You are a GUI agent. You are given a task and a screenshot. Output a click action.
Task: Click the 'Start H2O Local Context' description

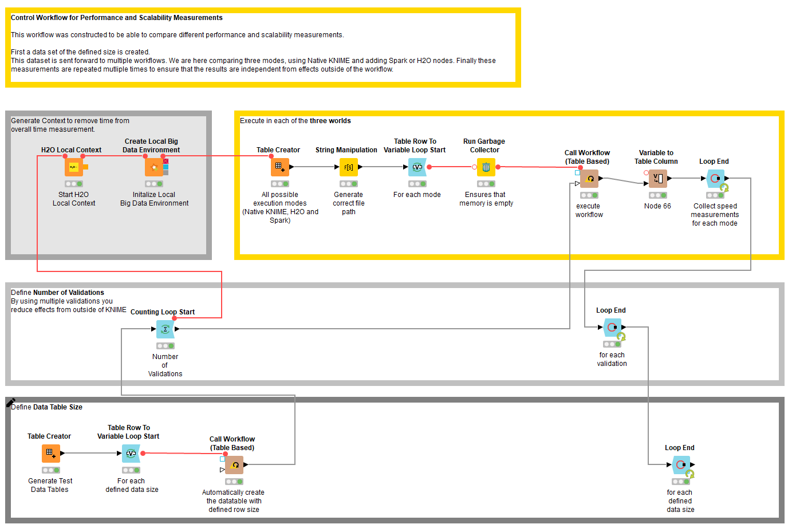coord(74,199)
